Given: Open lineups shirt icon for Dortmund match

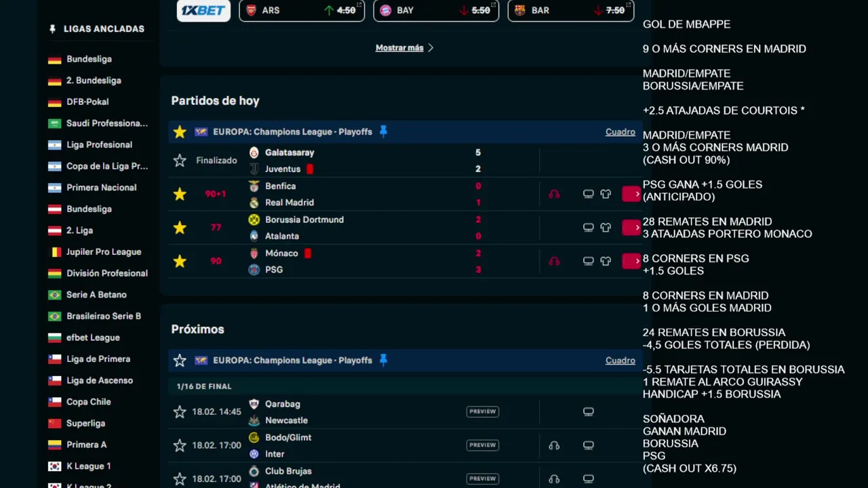Looking at the screenshot, I should pos(606,228).
